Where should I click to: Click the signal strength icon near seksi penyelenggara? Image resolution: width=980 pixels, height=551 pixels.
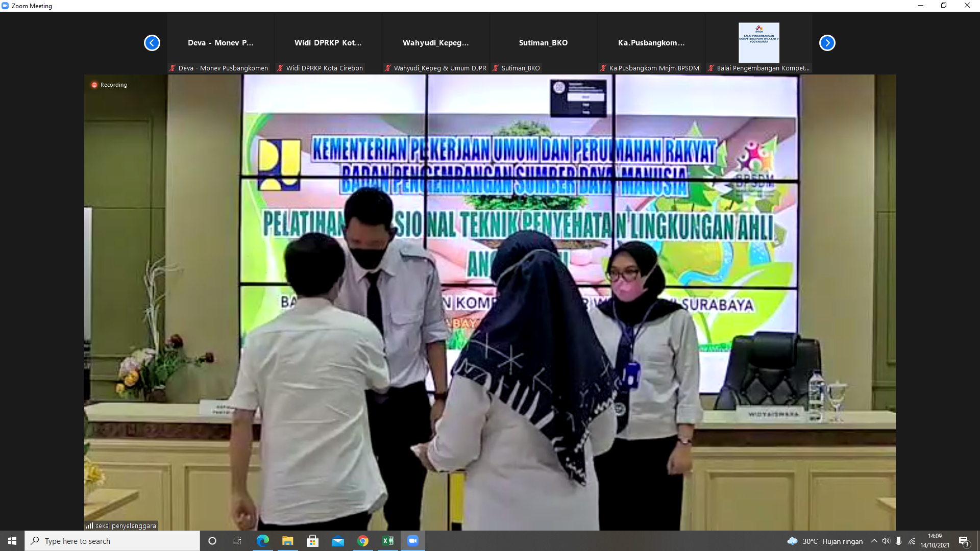coord(89,525)
